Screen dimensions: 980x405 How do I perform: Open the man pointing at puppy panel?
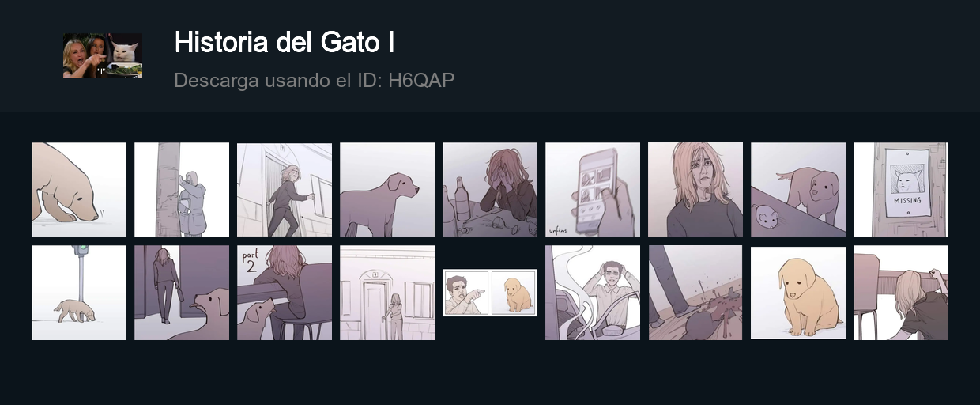coord(490,293)
